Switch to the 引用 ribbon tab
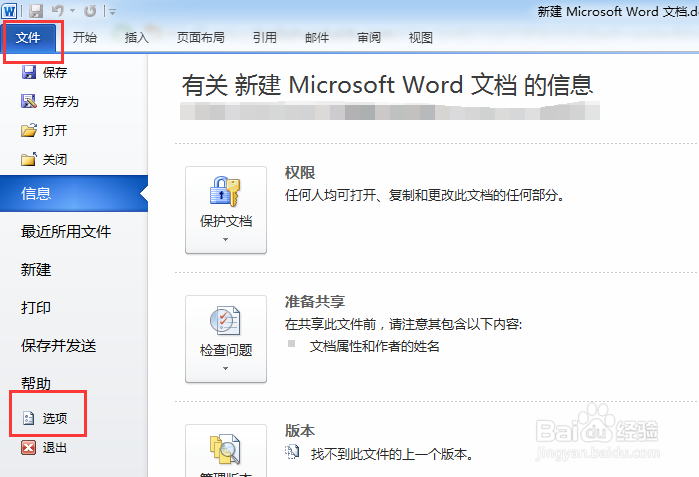This screenshot has height=477, width=699. click(265, 37)
